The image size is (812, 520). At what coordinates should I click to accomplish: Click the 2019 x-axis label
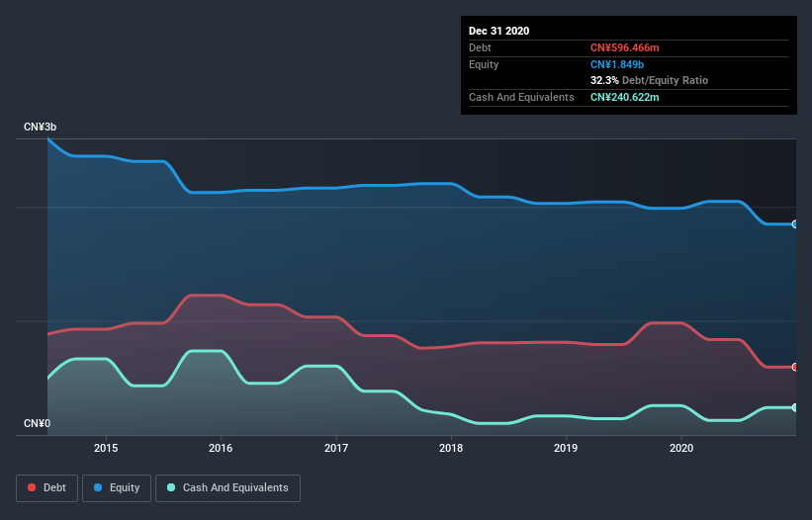point(566,448)
